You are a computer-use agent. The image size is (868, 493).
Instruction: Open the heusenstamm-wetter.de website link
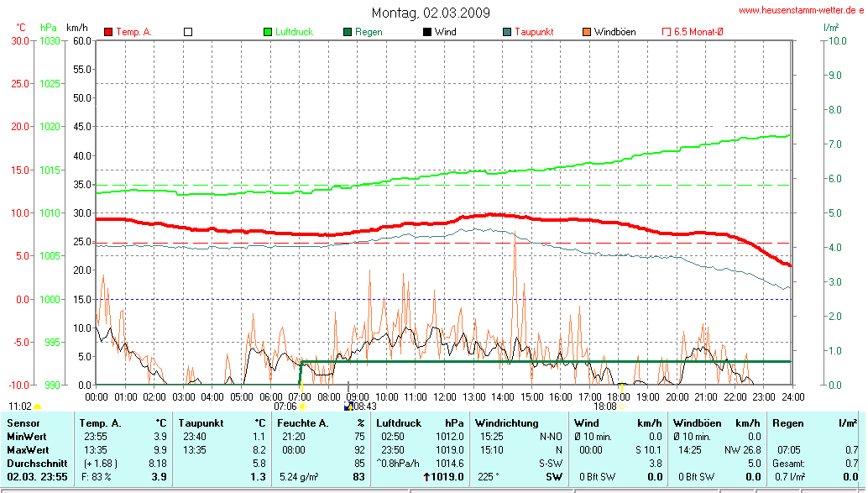(x=801, y=10)
